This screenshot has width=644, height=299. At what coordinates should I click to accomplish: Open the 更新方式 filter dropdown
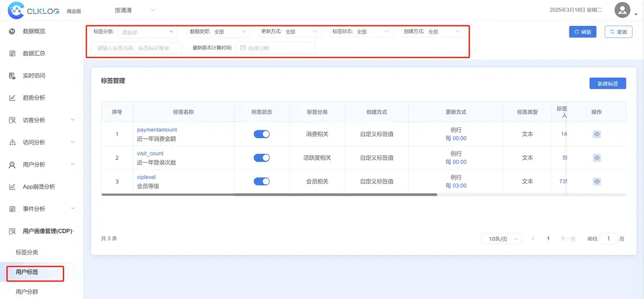pos(302,32)
